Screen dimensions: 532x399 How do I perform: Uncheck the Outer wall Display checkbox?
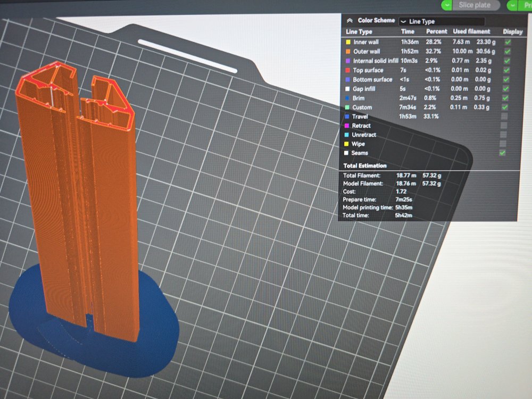coord(507,52)
